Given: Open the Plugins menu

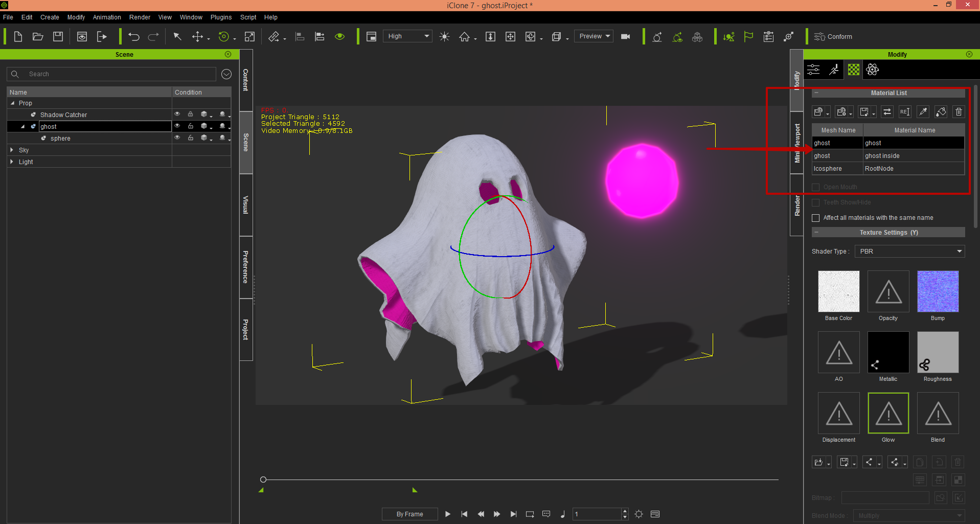Looking at the screenshot, I should tap(221, 17).
